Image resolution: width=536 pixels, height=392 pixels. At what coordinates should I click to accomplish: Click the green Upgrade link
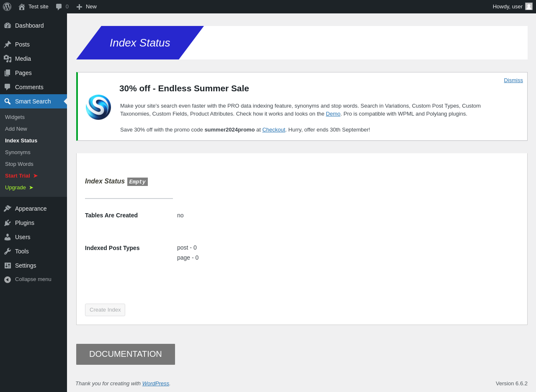pyautogui.click(x=19, y=188)
